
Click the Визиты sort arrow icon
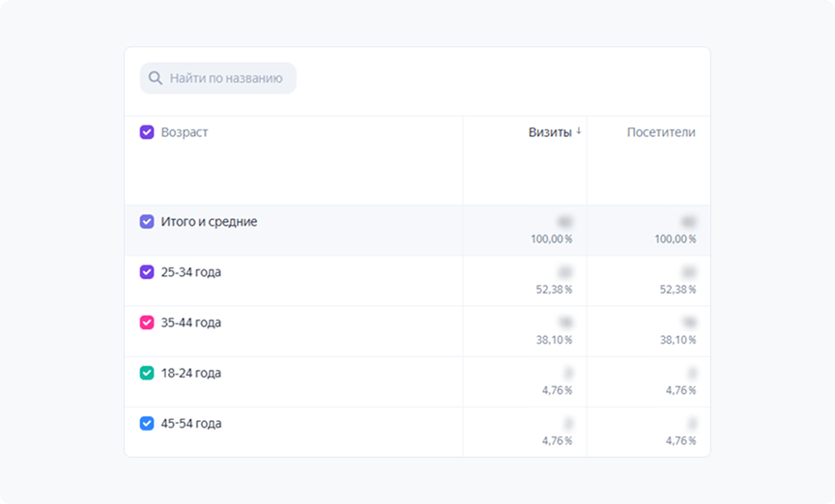(x=579, y=131)
